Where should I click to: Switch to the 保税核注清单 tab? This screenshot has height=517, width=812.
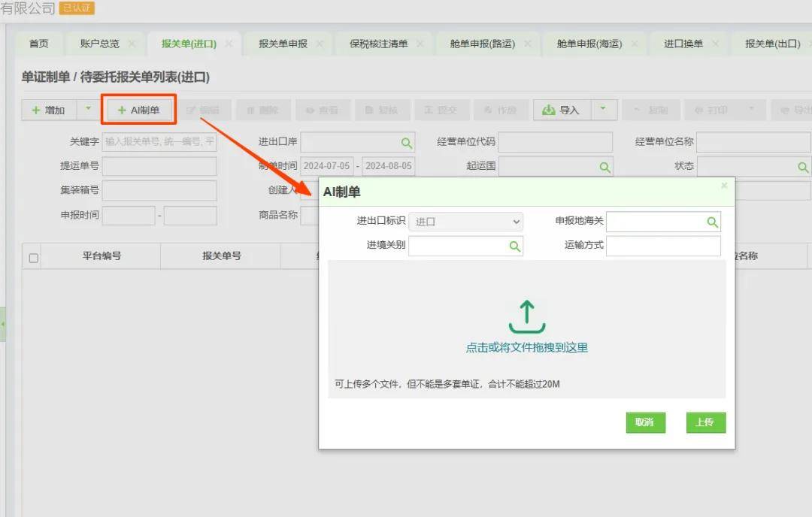click(378, 44)
